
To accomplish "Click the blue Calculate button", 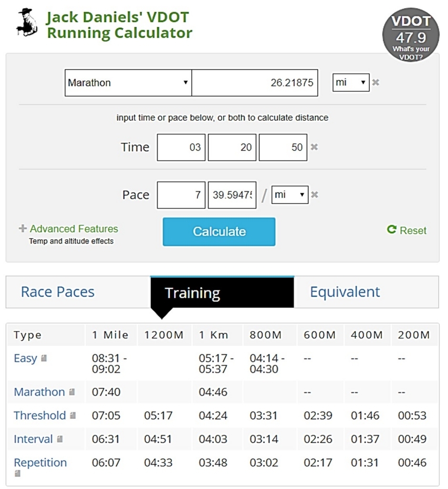I will point(219,232).
